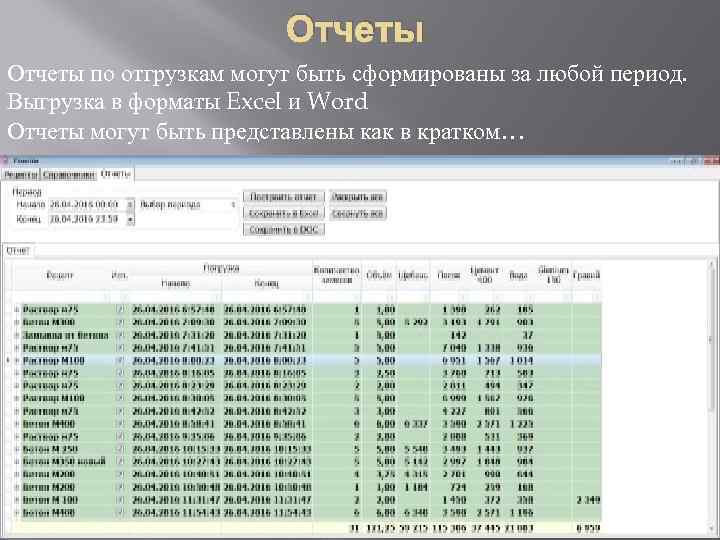Toggle Исп. checkbox for Бетон М200 10:40:51
Image resolution: width=720 pixels, height=540 pixels.
pyautogui.click(x=120, y=474)
